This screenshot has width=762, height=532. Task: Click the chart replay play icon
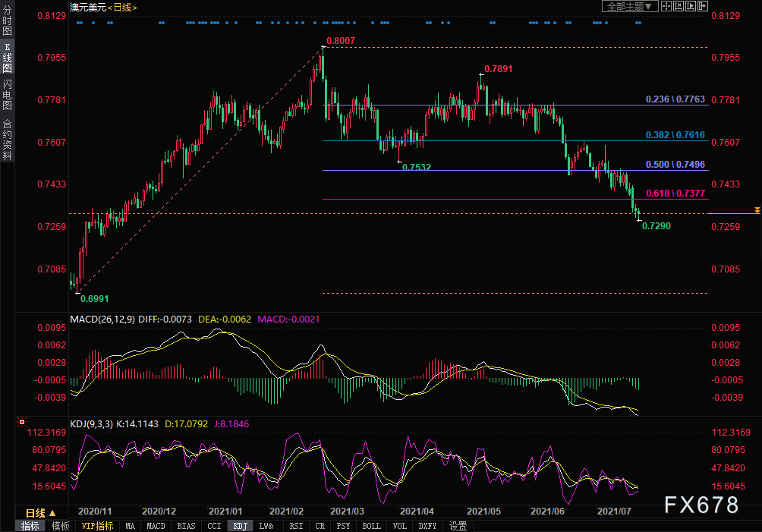tap(690, 6)
